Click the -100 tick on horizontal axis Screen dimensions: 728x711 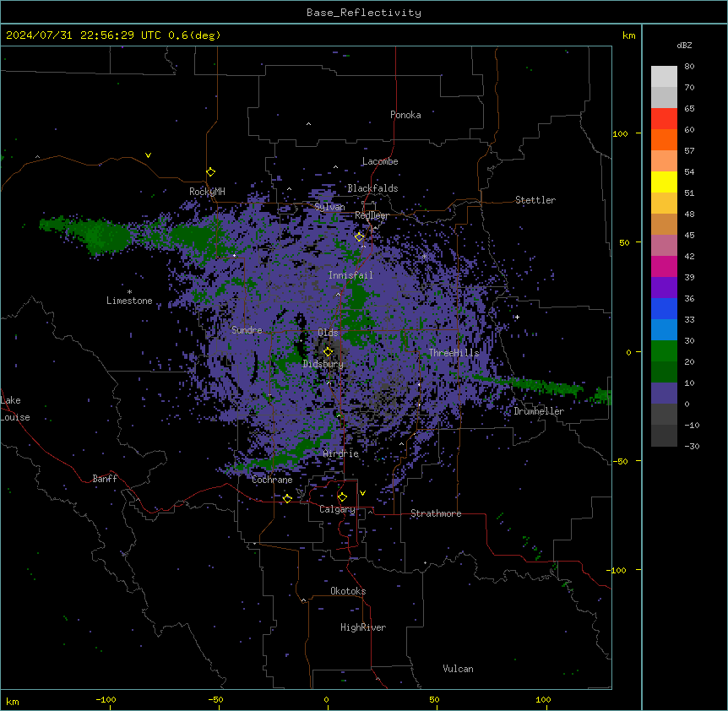click(x=106, y=699)
